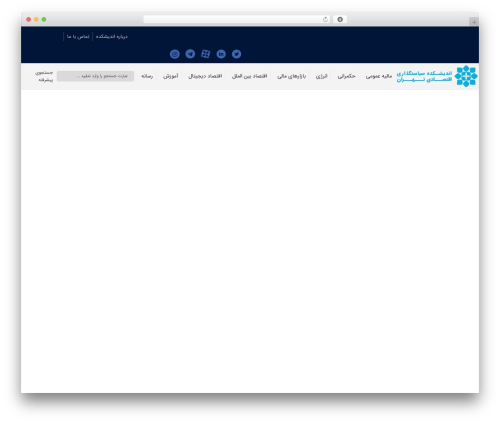
Task: Open the 'مالیه عمومی' menu item
Action: coord(379,76)
